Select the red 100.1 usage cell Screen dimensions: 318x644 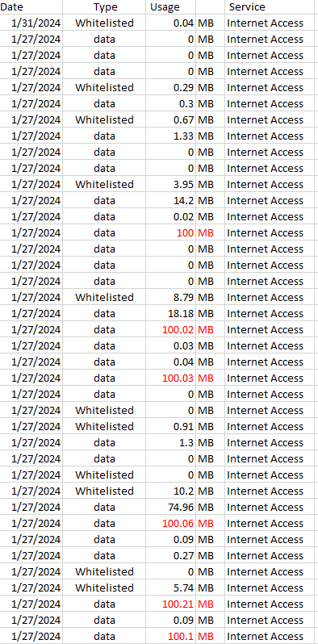tap(170, 637)
